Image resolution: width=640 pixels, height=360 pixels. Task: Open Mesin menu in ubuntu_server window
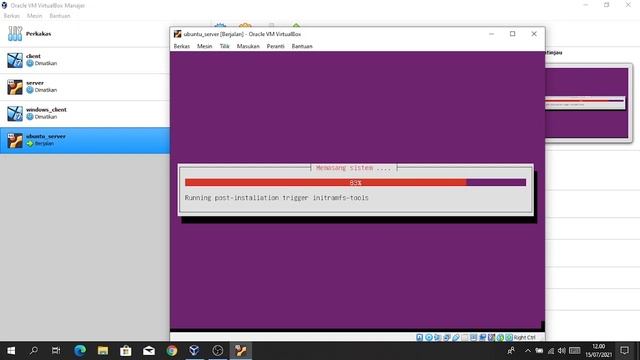204,46
